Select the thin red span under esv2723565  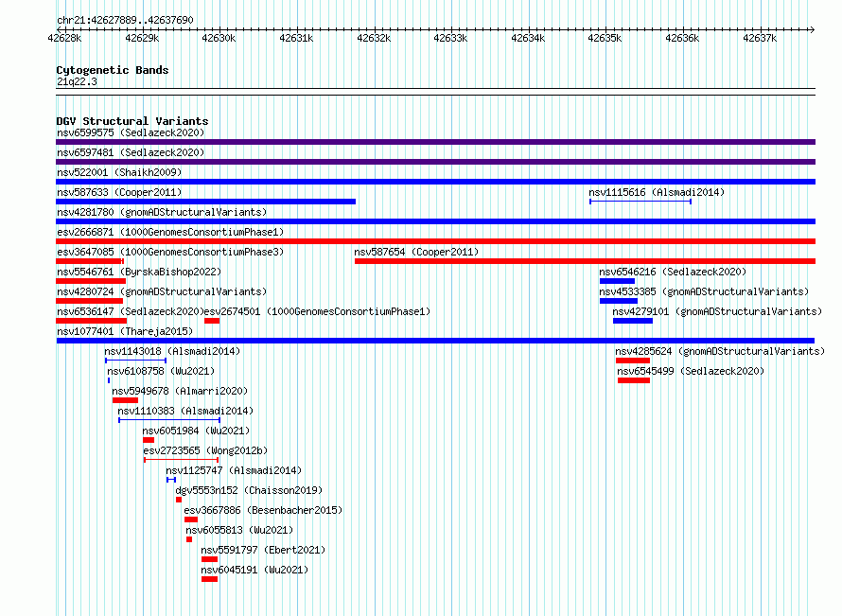(x=182, y=460)
